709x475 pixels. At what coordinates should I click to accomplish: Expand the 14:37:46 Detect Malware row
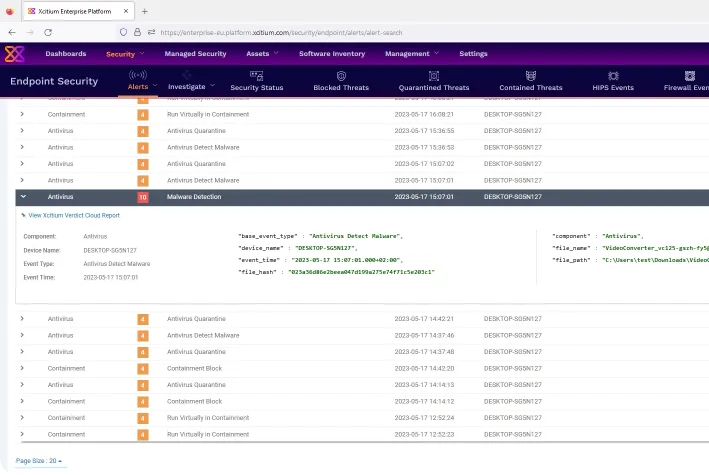22,336
